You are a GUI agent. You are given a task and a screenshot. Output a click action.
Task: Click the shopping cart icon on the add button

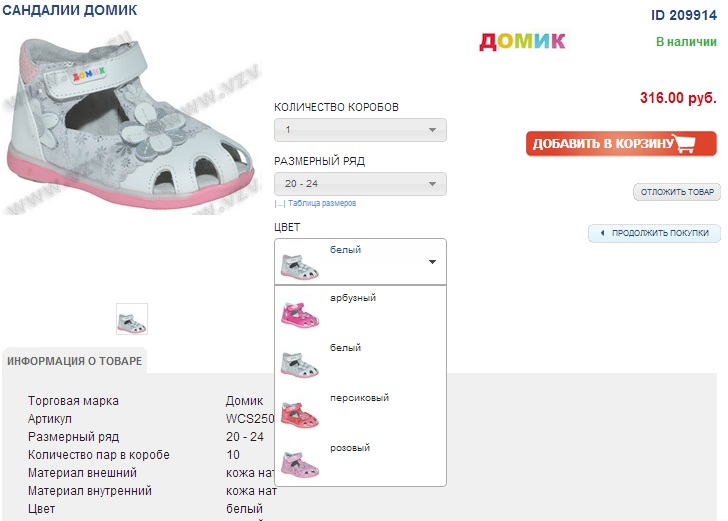[x=683, y=143]
